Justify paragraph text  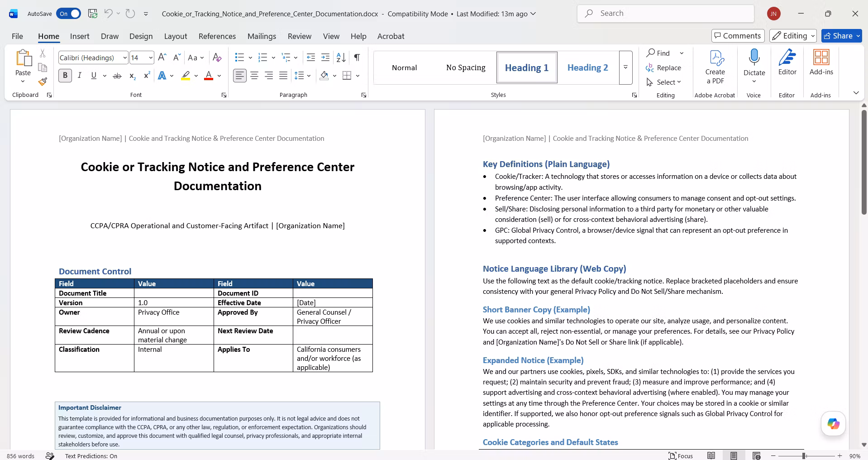[x=283, y=76]
